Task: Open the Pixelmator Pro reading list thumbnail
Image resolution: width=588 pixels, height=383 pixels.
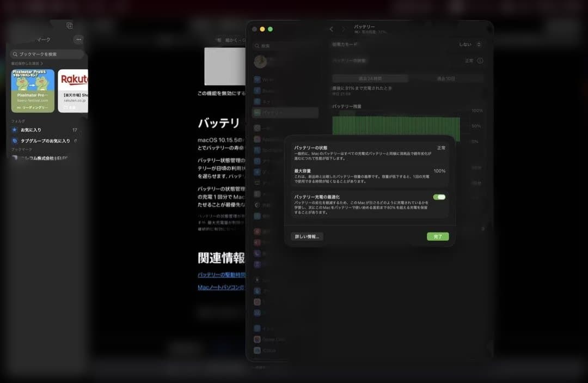Action: 33,90
